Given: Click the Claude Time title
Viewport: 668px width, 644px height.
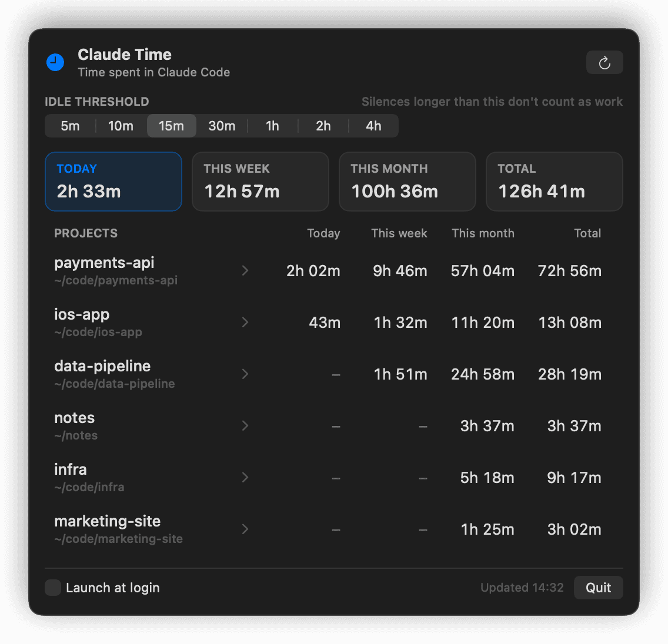Looking at the screenshot, I should pyautogui.click(x=125, y=55).
